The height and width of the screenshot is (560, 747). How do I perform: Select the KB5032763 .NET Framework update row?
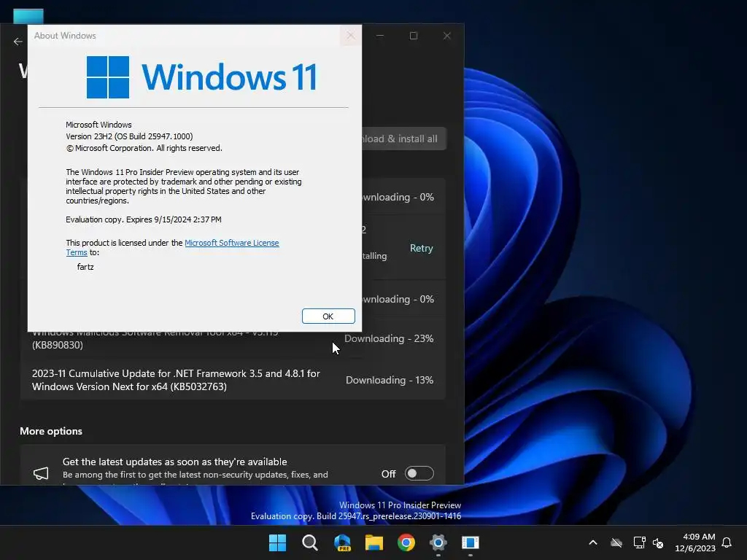click(x=233, y=380)
